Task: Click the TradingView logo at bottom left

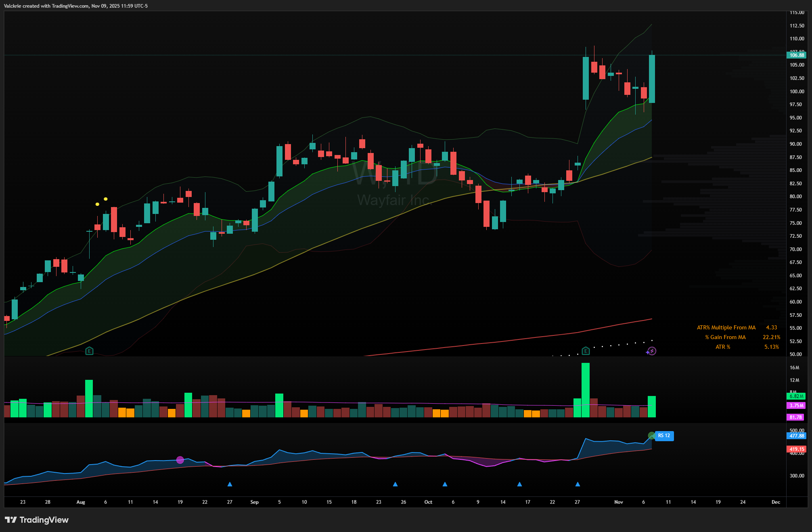Action: pyautogui.click(x=37, y=519)
